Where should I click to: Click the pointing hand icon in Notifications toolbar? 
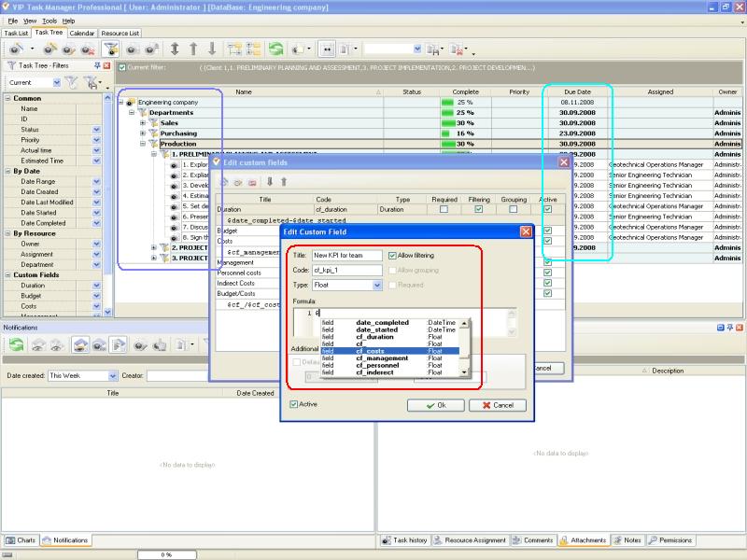(160, 344)
